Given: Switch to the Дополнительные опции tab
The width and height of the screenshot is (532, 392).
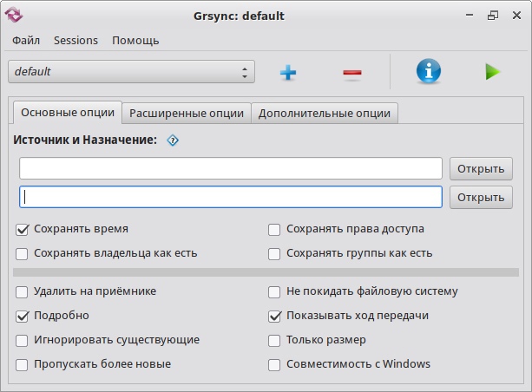Looking at the screenshot, I should (x=325, y=113).
